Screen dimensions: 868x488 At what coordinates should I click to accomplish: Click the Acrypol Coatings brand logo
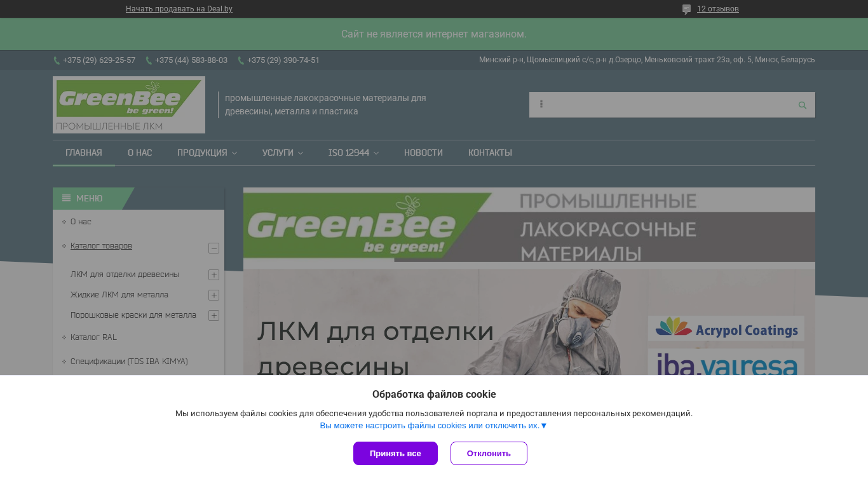click(x=726, y=329)
